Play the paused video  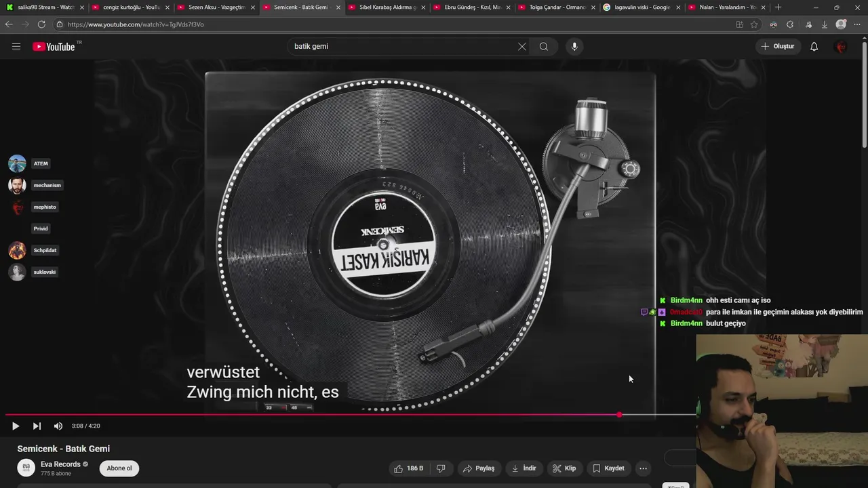pyautogui.click(x=15, y=426)
